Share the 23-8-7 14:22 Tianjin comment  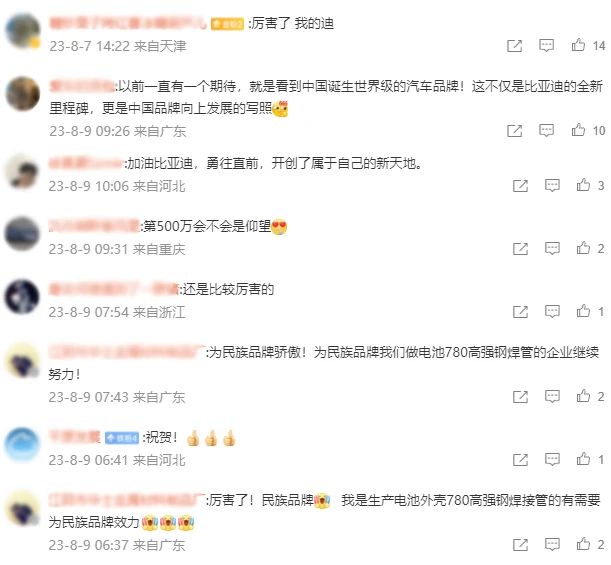tap(514, 46)
